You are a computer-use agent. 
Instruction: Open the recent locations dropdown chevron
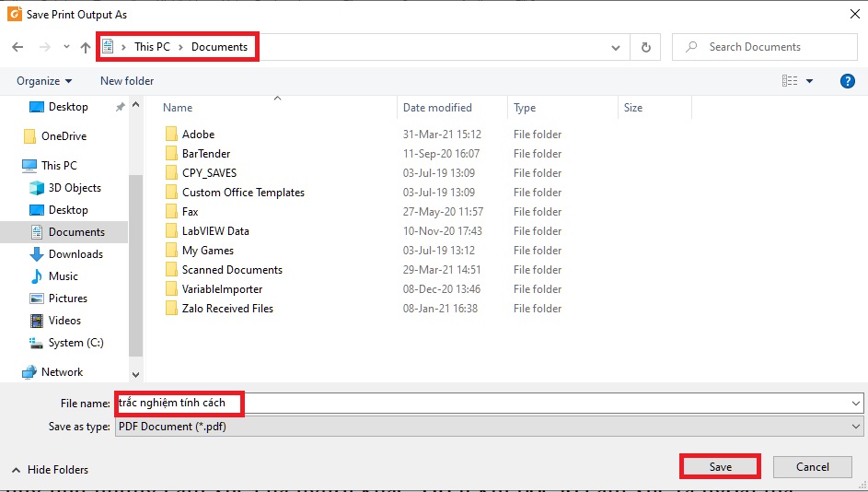click(x=66, y=47)
